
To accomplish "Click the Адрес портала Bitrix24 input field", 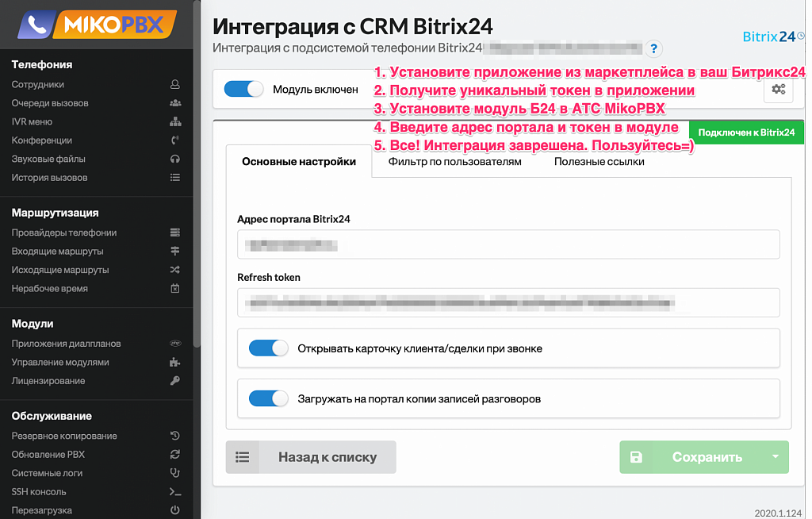I will [508, 244].
